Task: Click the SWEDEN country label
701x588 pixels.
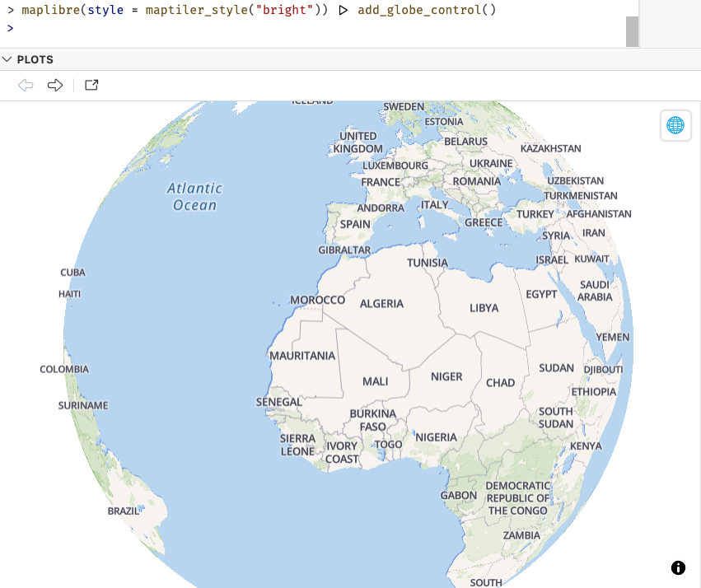Action: 404,107
